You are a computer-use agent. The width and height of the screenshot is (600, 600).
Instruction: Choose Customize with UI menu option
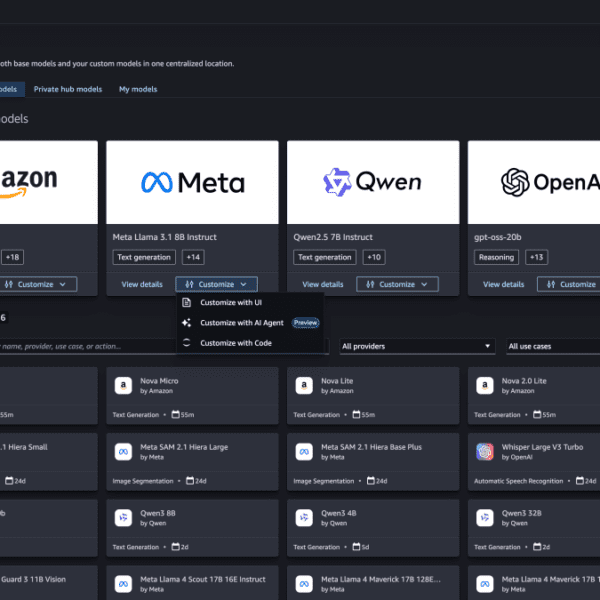coord(250,302)
